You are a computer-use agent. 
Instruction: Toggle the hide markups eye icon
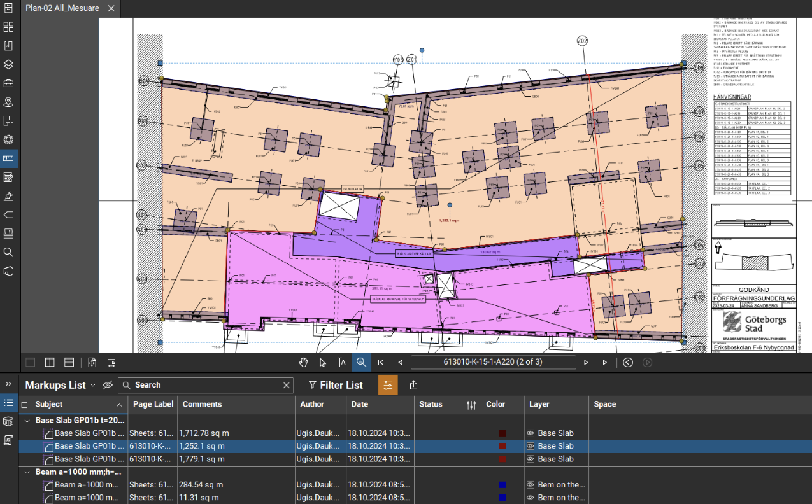click(x=108, y=385)
